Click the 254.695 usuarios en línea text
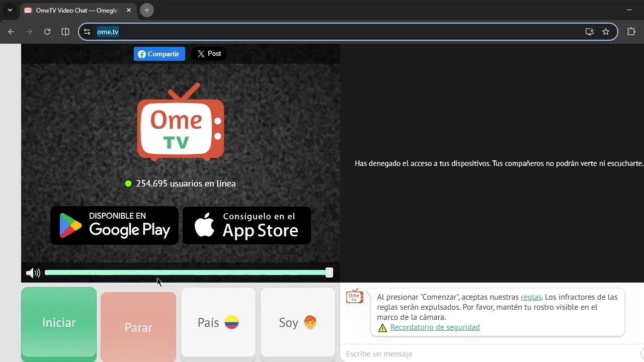644x362 pixels. 186,184
